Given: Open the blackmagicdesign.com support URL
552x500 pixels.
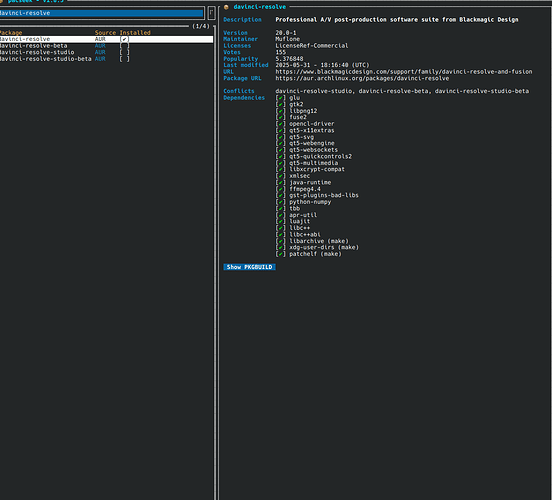Looking at the screenshot, I should pos(404,71).
